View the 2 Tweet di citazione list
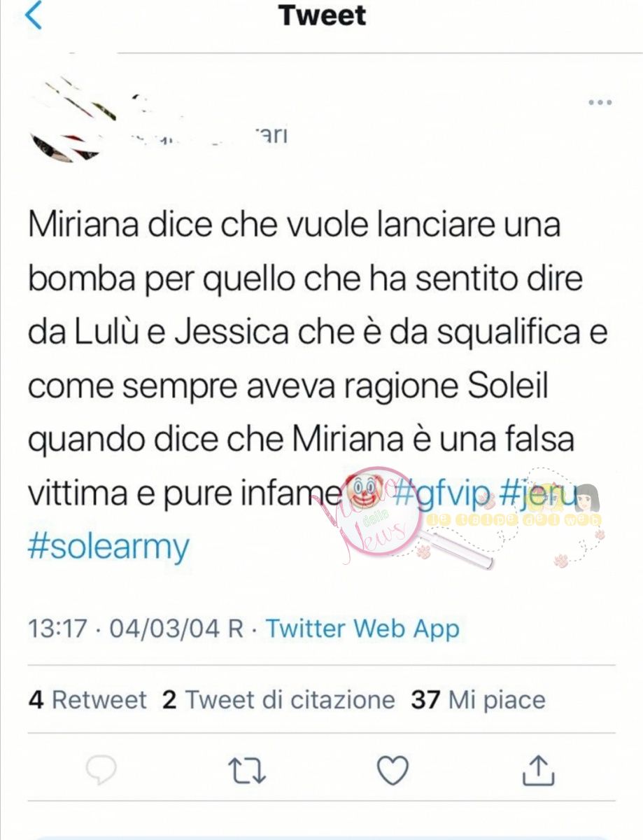The image size is (643, 840). 278,699
